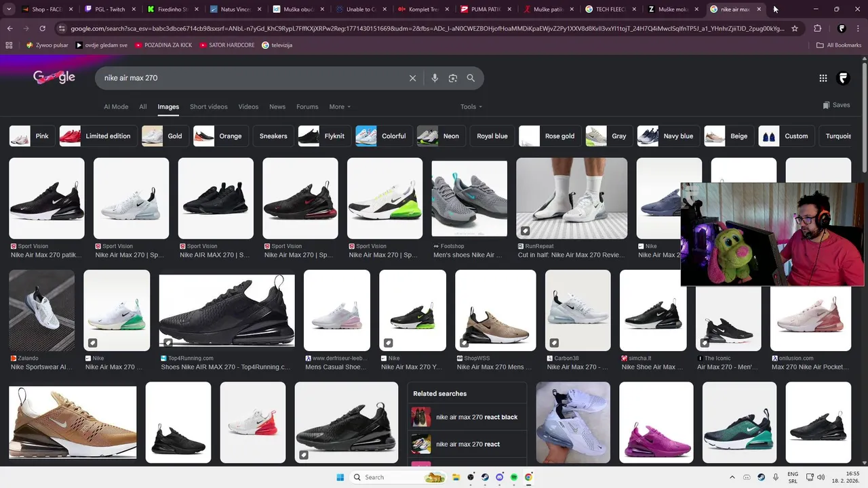Go back in browser

pyautogui.click(x=9, y=28)
